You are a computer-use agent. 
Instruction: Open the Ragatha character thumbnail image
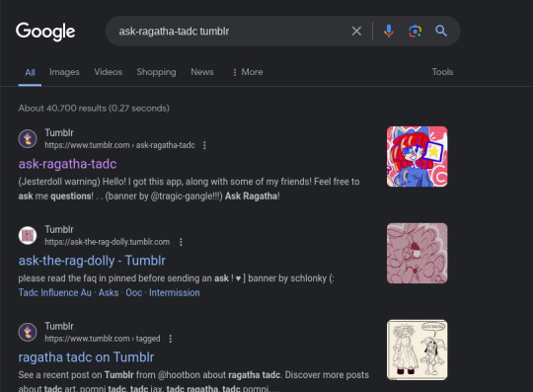coord(417,156)
